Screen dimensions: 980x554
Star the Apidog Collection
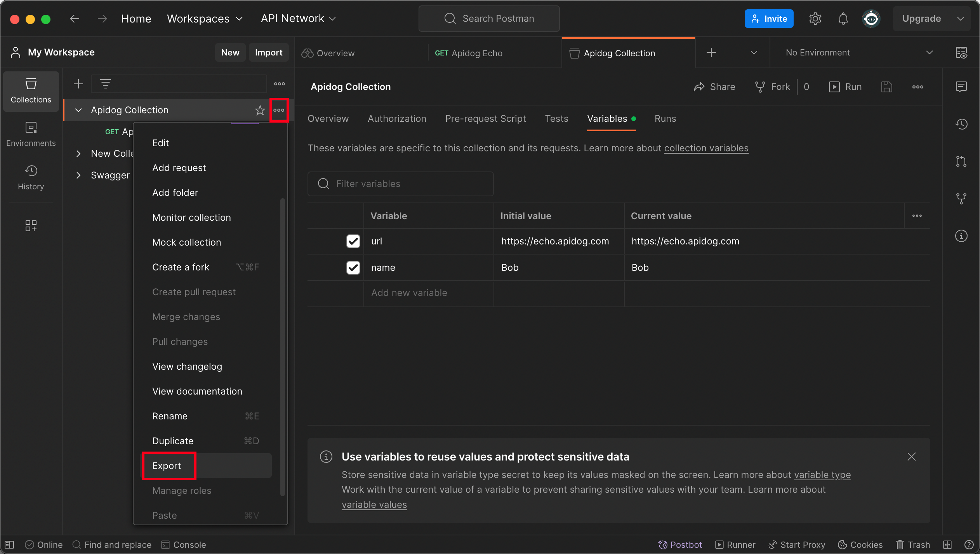pos(260,110)
